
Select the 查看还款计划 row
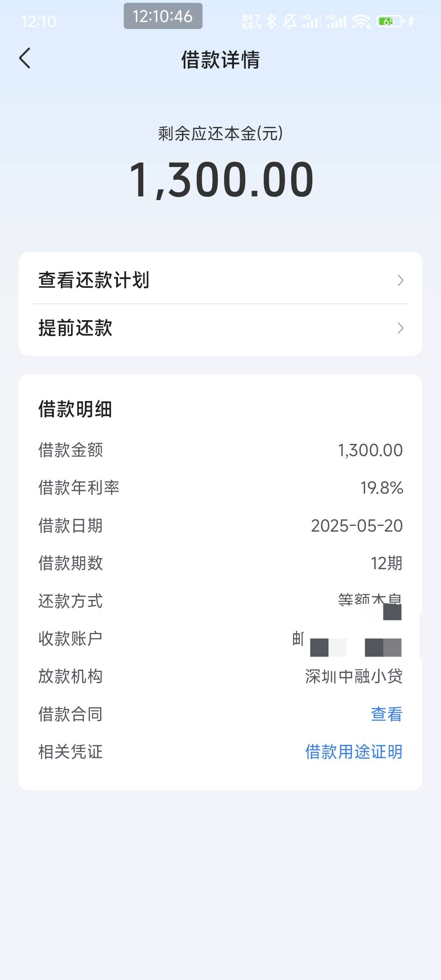click(x=220, y=280)
